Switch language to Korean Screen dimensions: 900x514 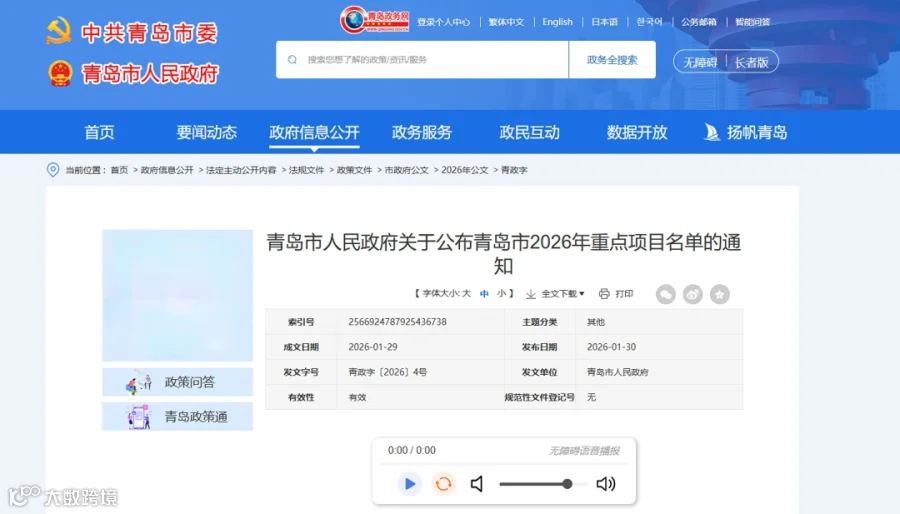pyautogui.click(x=649, y=22)
